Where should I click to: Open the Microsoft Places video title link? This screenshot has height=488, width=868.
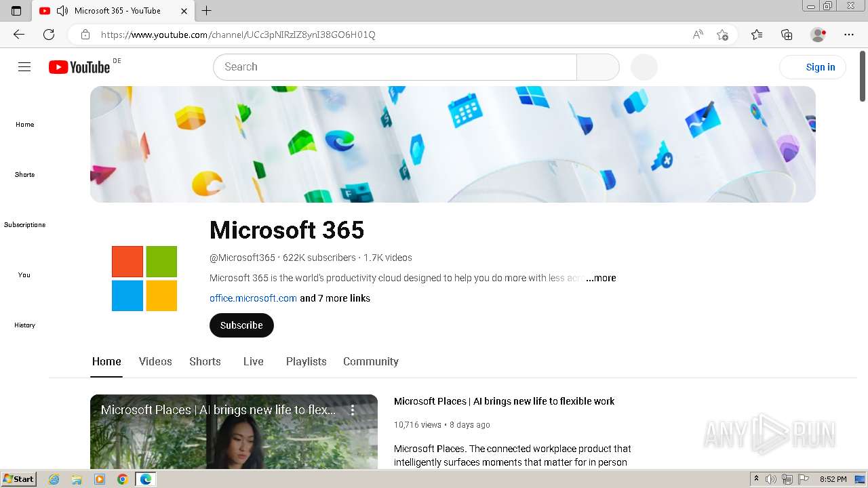[x=504, y=401]
